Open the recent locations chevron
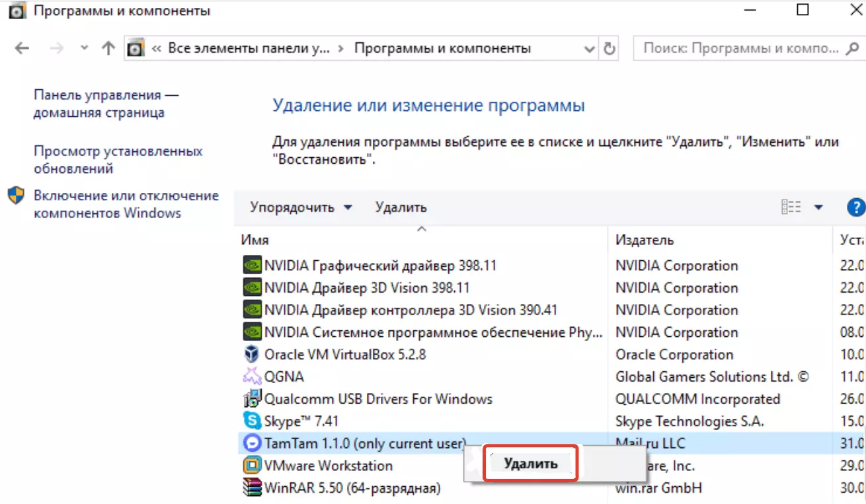Screen dimensions: 866x504 point(84,48)
